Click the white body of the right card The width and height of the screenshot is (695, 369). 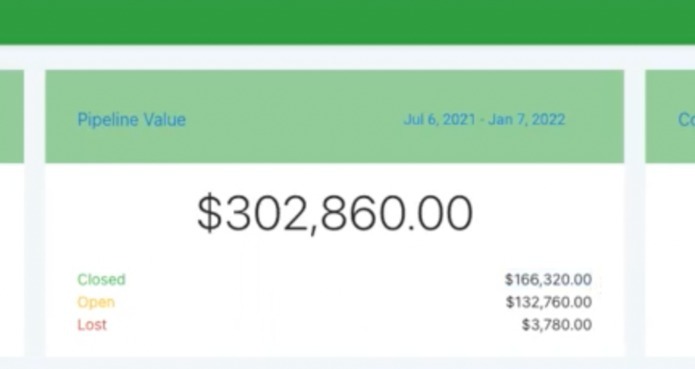(x=670, y=259)
